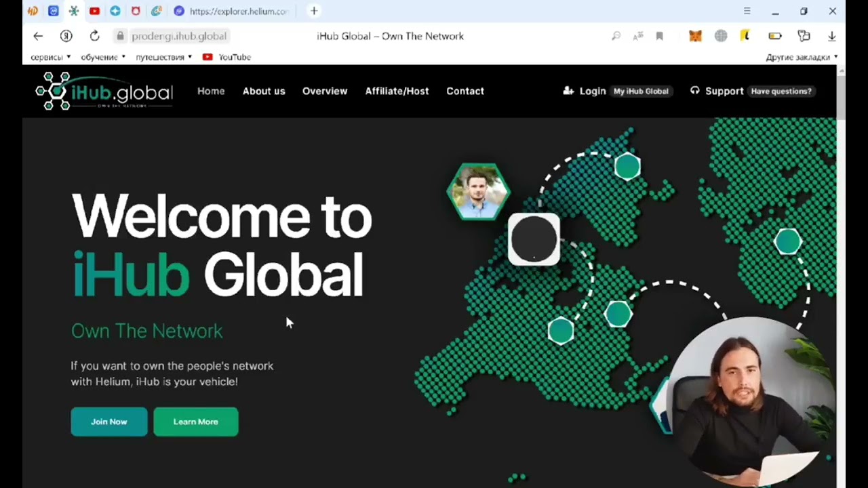Click the yellow note extension icon

tap(745, 36)
